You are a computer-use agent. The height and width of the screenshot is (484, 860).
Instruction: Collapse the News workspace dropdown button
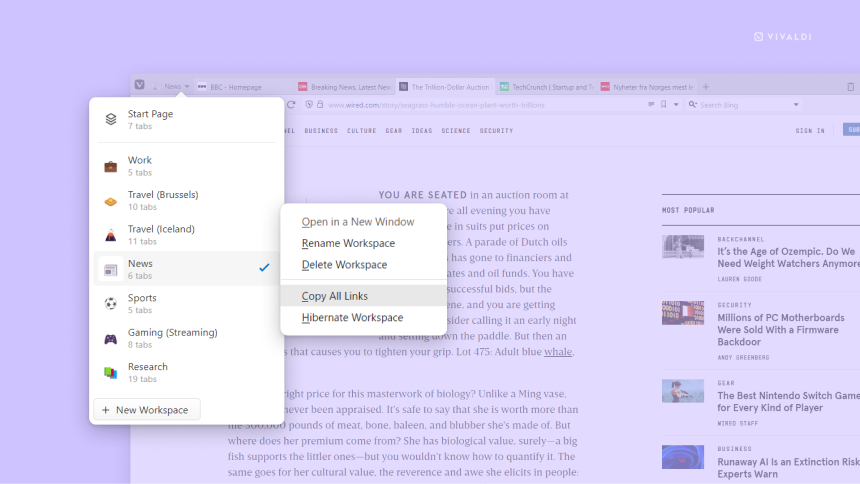(x=171, y=86)
